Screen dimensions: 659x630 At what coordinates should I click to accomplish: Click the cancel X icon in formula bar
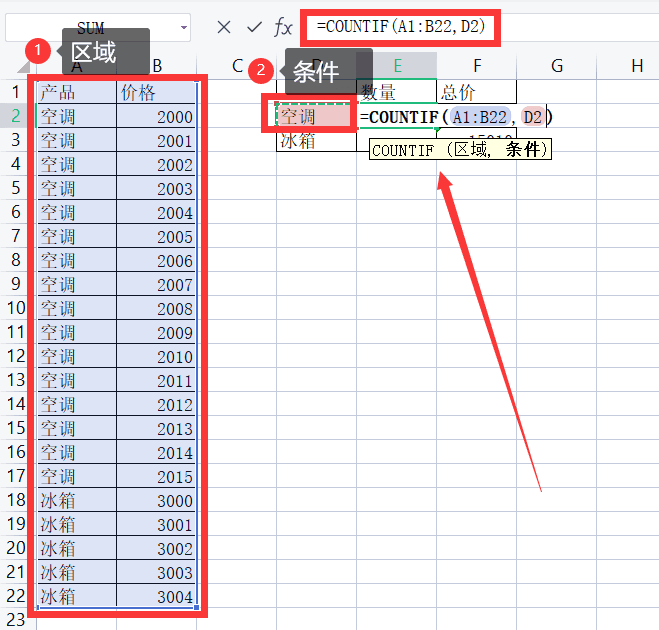click(224, 27)
